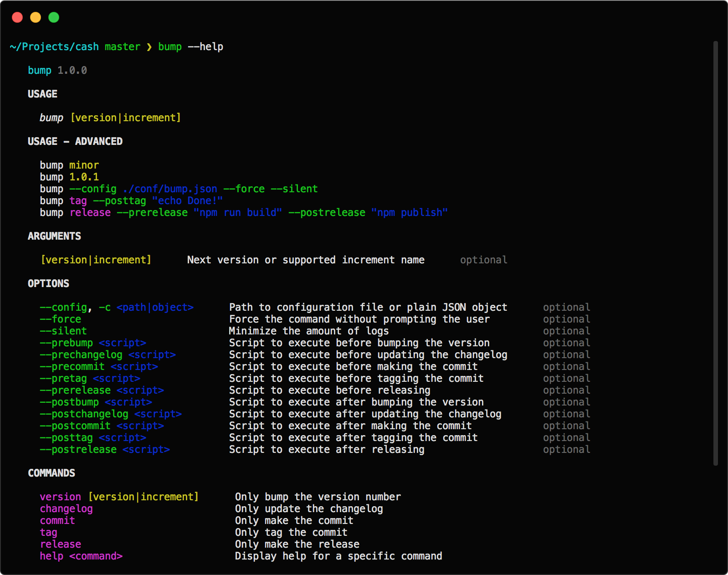Click the path './conf/bump.json' in example

pos(170,189)
